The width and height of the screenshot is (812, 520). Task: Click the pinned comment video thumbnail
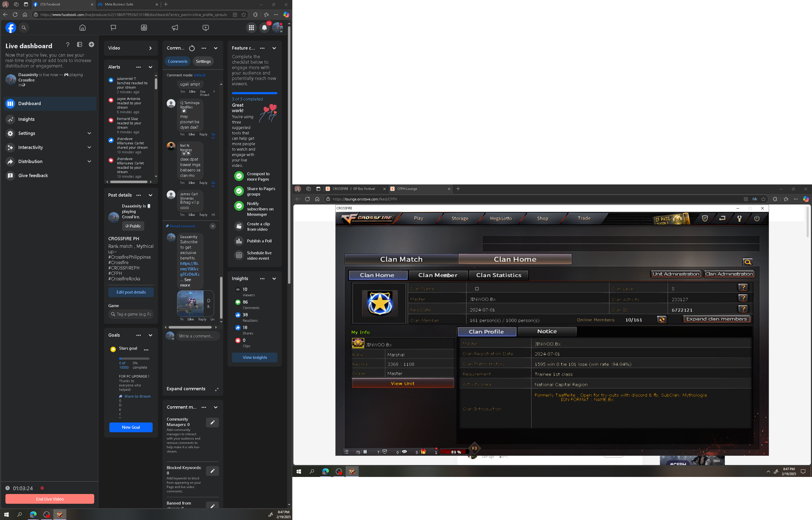tap(190, 304)
